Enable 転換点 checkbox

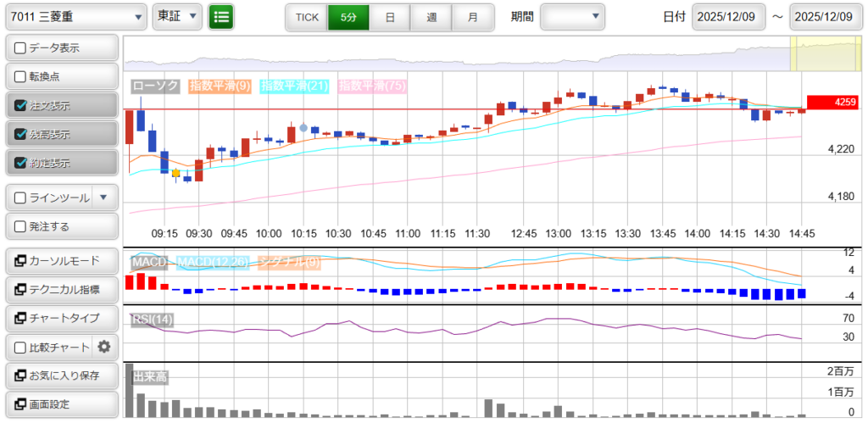click(21, 77)
